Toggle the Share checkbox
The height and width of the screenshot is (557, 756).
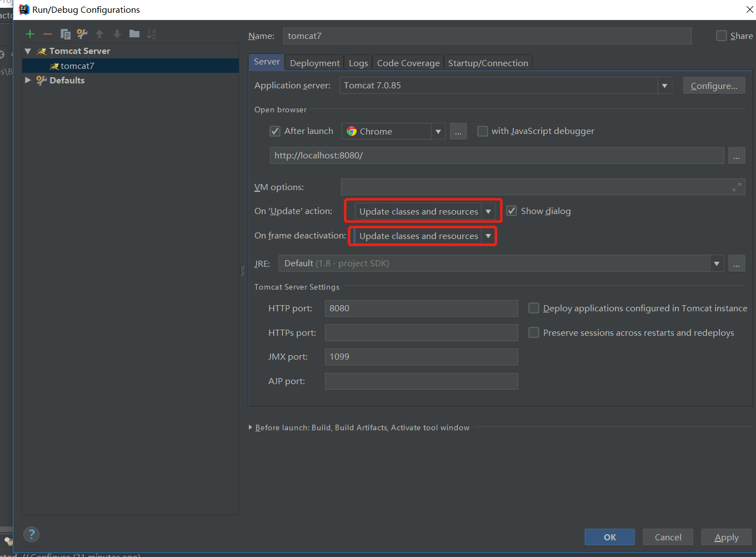(x=722, y=36)
